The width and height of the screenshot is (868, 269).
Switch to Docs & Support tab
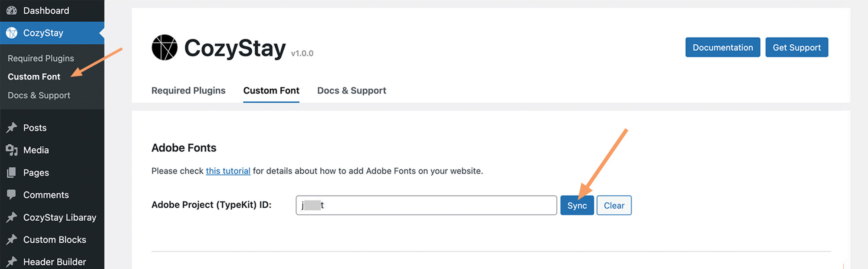coord(352,90)
